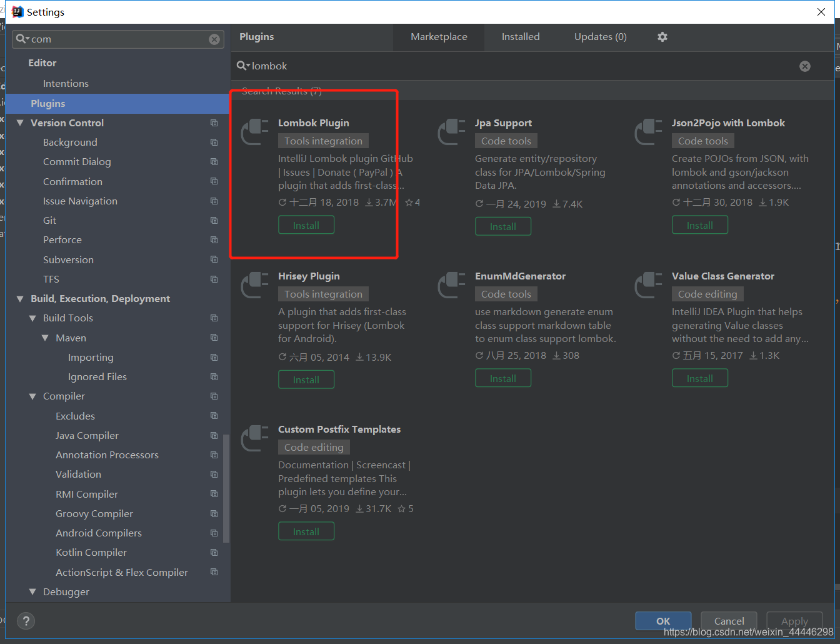Install the EnumMdGenerator plugin
Image resolution: width=840 pixels, height=644 pixels.
tap(503, 378)
